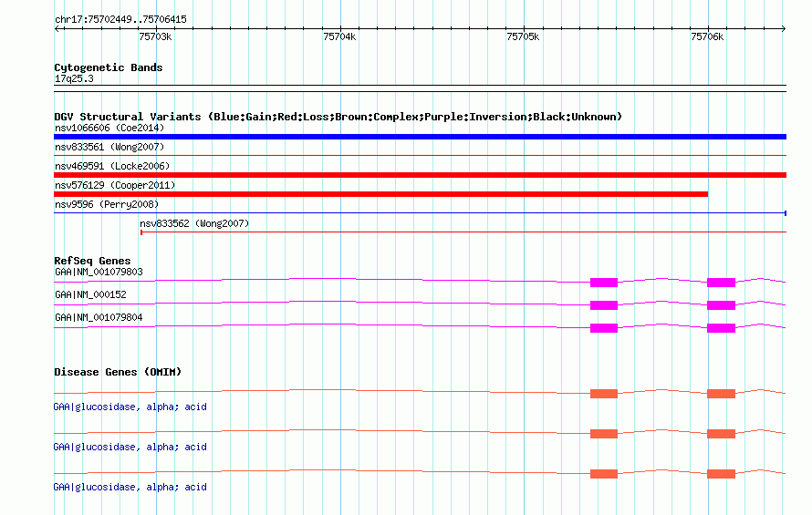This screenshot has width=812, height=515.
Task: Click the 75706k ruler tick label
Action: (707, 36)
